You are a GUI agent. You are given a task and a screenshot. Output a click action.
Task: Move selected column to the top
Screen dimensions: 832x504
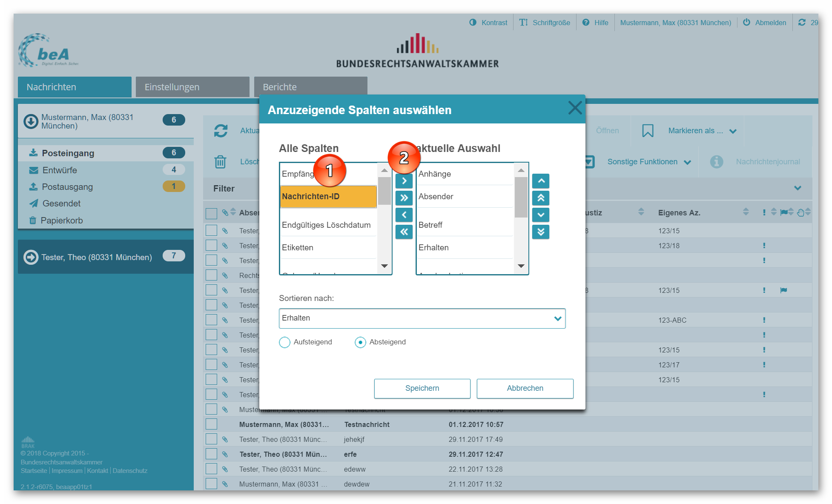pos(540,198)
